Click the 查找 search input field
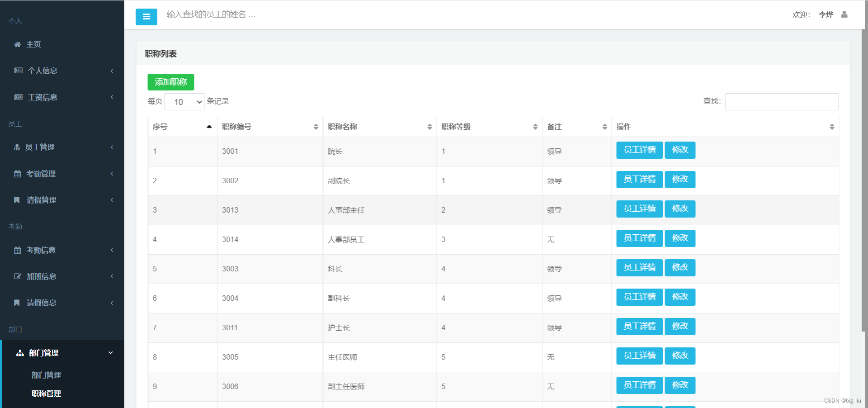The image size is (868, 408). pyautogui.click(x=782, y=102)
